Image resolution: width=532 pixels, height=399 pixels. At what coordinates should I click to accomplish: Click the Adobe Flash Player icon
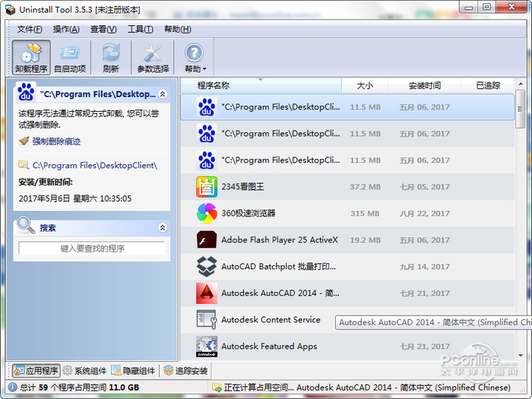tap(207, 240)
